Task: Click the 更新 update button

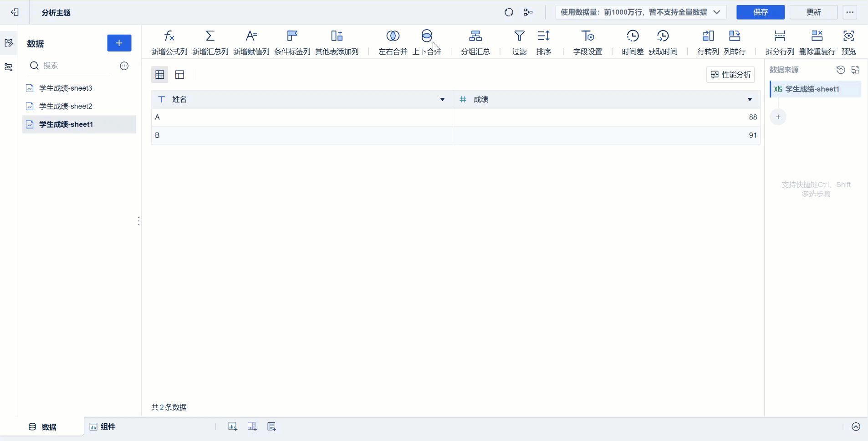Action: (813, 12)
